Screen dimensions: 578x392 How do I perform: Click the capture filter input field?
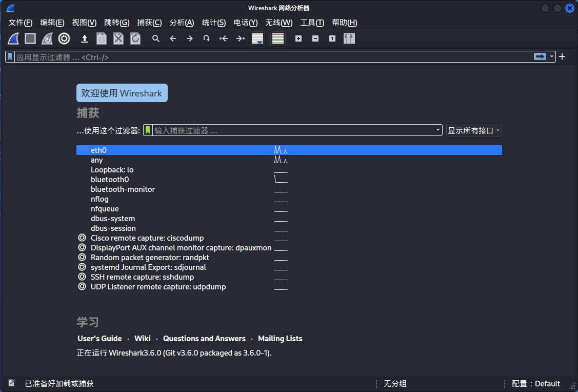[x=293, y=130]
